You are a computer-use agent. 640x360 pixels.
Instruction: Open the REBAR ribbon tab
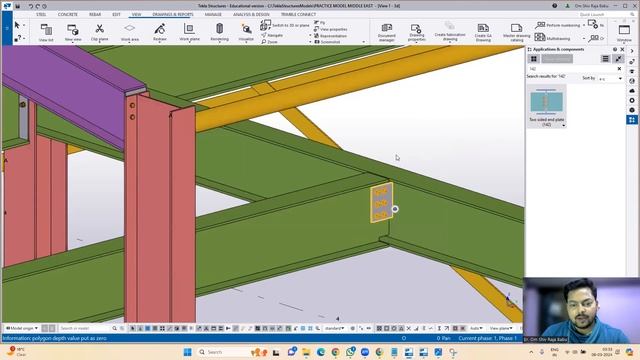[95, 14]
